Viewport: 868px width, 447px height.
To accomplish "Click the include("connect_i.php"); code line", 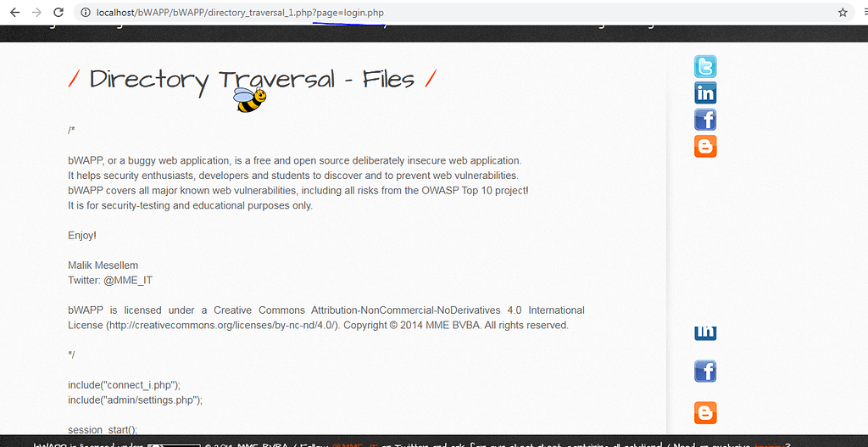I will pos(125,384).
